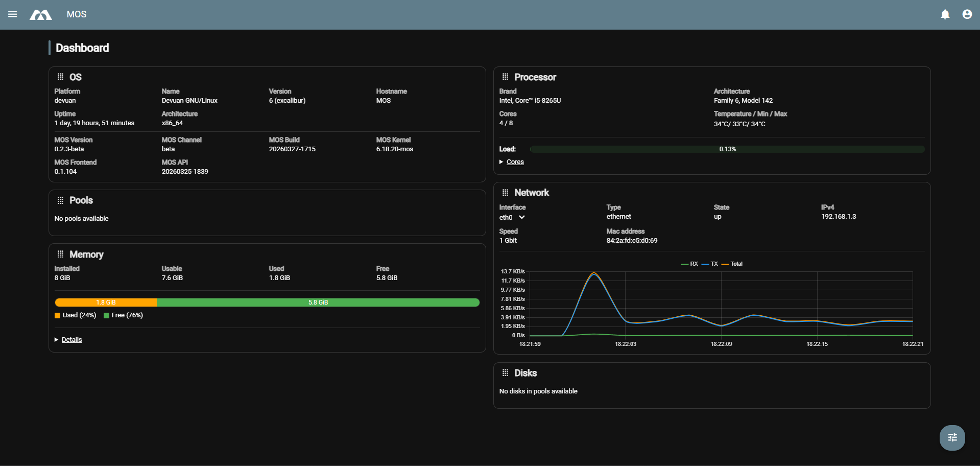Open notifications via the bell icon
Screen dimensions: 980x466
click(945, 14)
